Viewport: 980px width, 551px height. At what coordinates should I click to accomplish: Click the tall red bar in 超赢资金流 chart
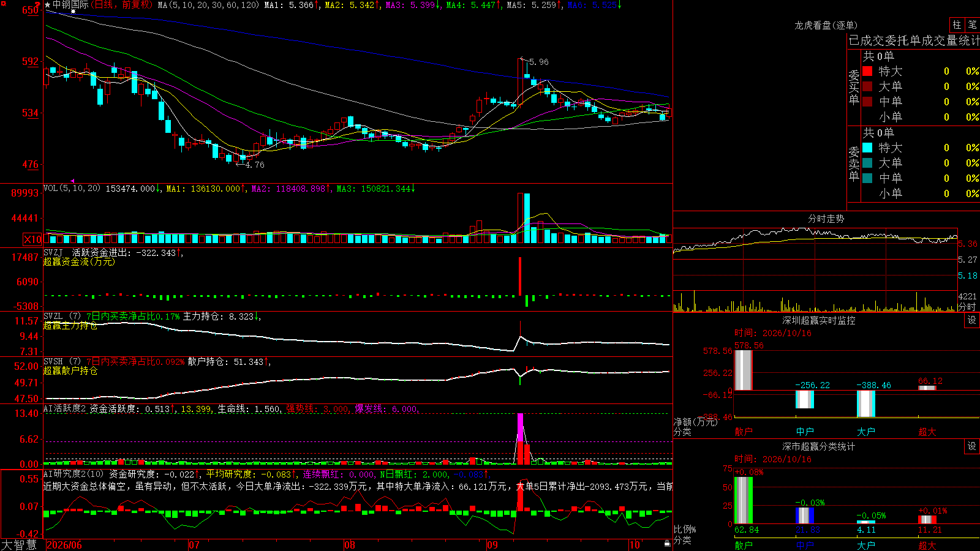pos(520,276)
